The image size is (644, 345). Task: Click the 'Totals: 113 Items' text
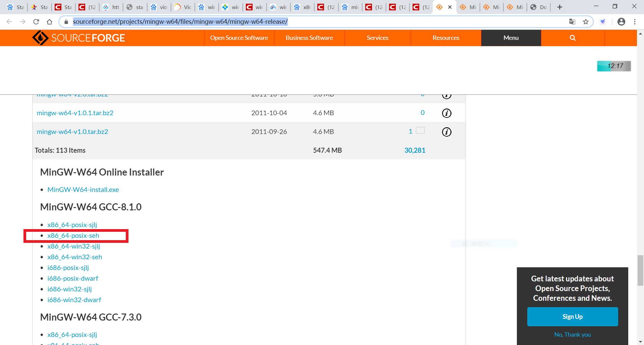(x=60, y=150)
